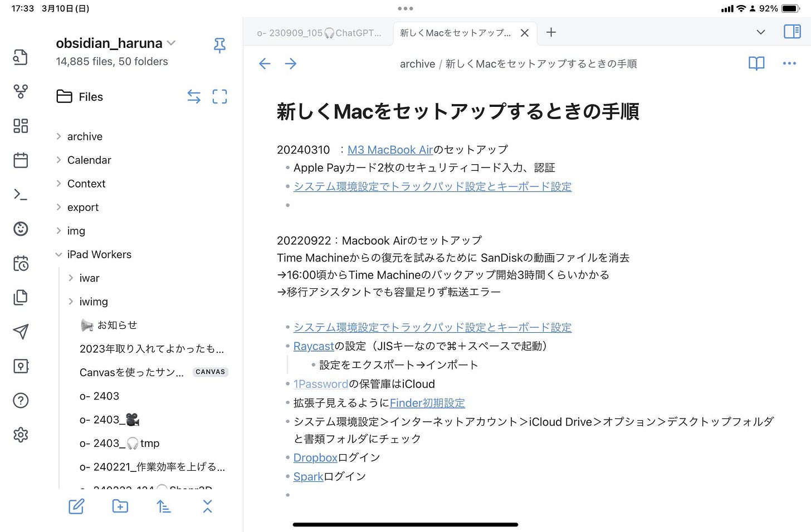
Task: Click the auto-reveal frame icon beside Files
Action: point(220,97)
